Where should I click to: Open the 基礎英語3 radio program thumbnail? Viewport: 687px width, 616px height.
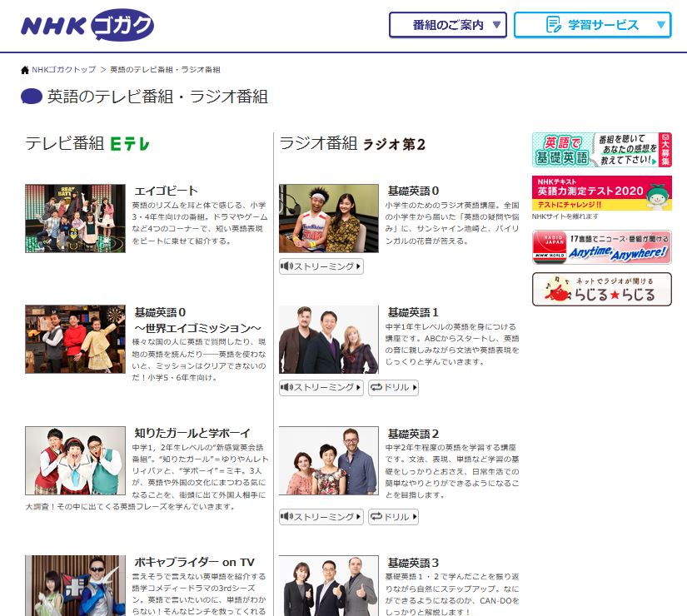coord(328,586)
